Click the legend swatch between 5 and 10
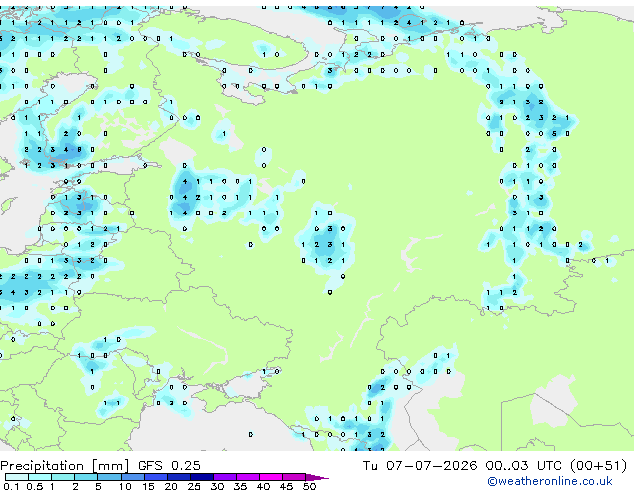Screen dimensions: 634x490 109,477
